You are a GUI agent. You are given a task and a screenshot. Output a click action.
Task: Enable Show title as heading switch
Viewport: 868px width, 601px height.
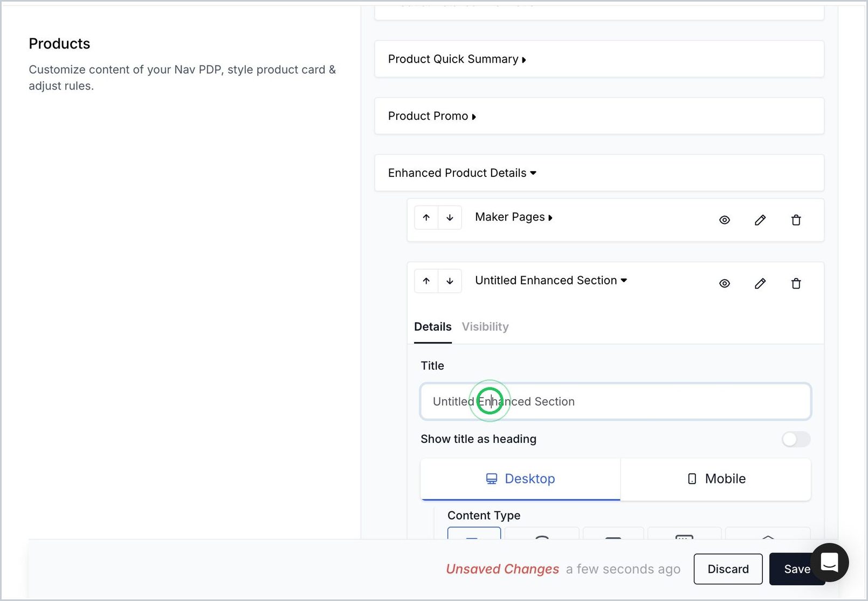pos(796,439)
